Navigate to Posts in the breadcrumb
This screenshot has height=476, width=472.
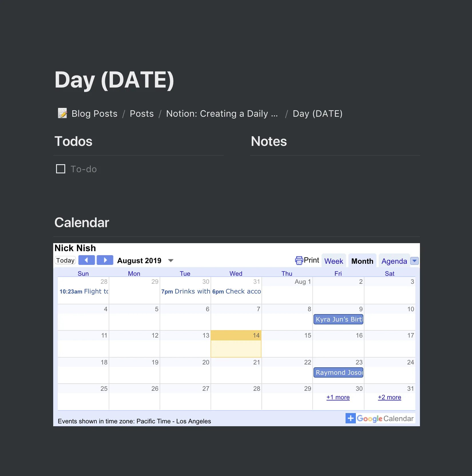142,114
